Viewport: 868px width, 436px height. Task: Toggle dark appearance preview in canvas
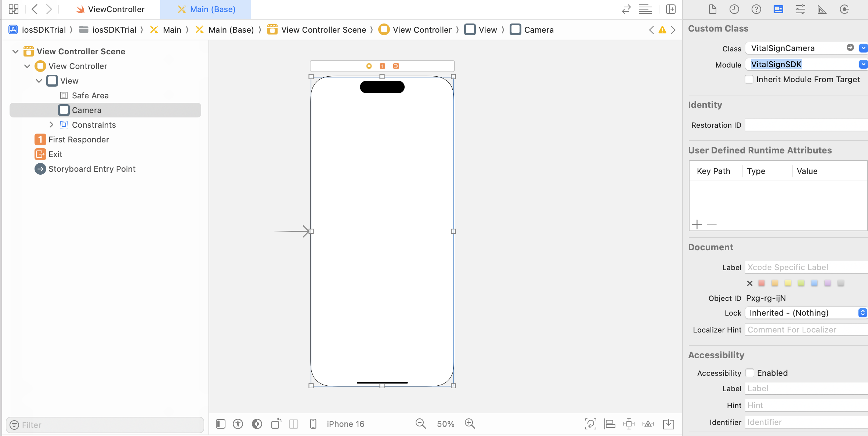click(257, 424)
